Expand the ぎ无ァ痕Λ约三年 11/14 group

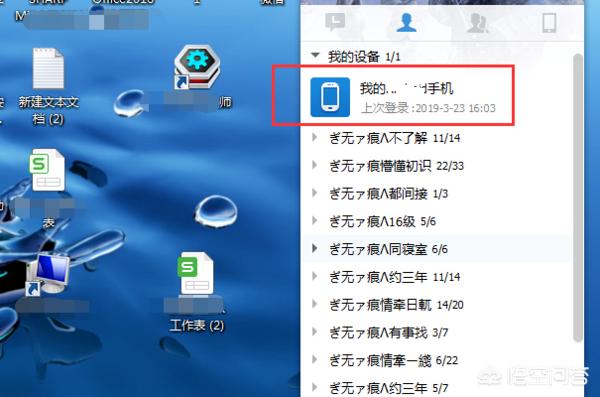click(x=315, y=276)
